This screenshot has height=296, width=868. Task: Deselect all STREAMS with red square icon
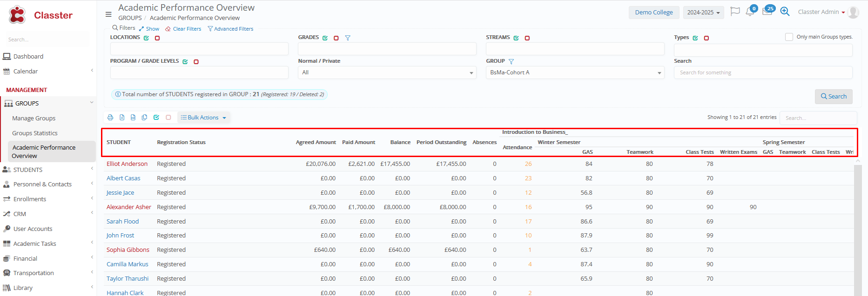[527, 38]
